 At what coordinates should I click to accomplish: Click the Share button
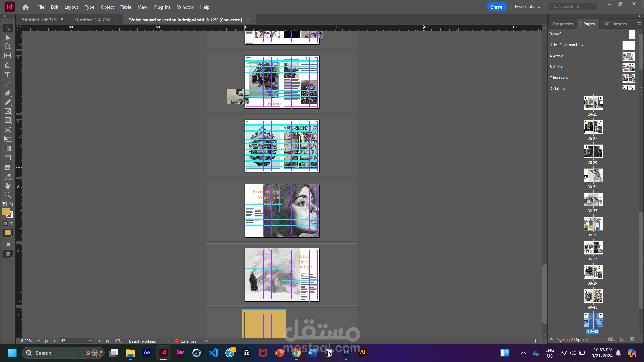(x=496, y=7)
